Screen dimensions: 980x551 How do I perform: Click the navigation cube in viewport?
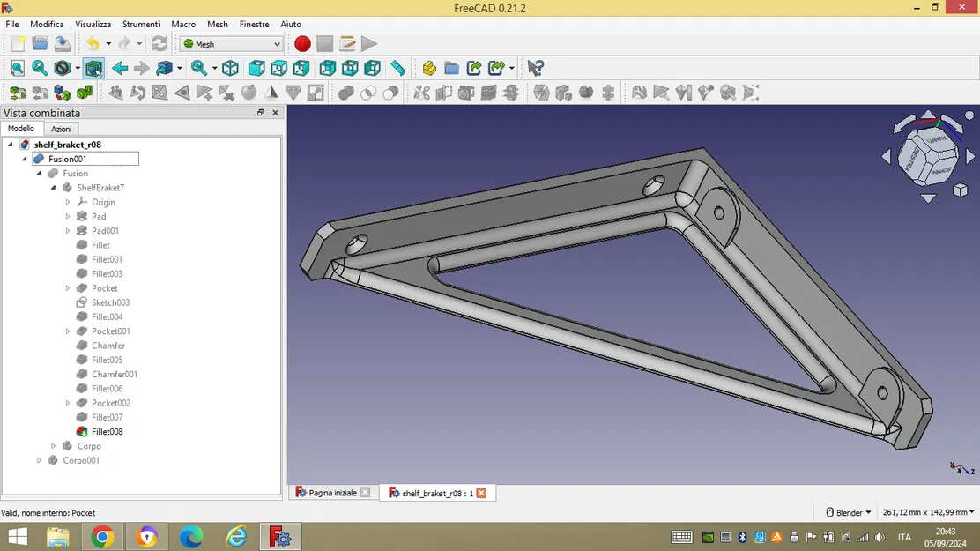click(x=928, y=156)
